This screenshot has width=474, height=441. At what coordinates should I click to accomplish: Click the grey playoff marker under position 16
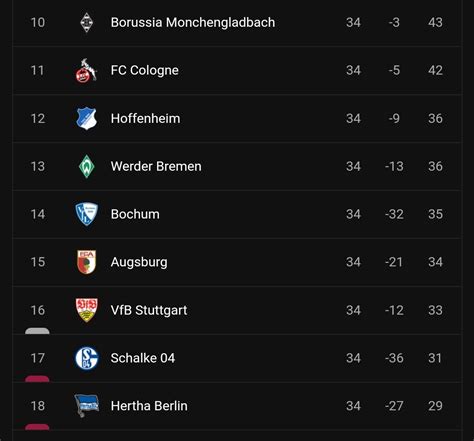[x=37, y=331]
